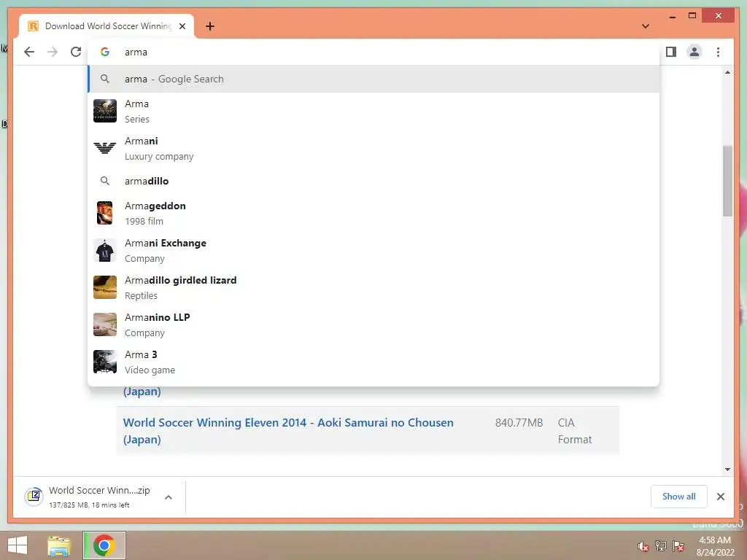Image resolution: width=747 pixels, height=560 pixels.
Task: Choose the Arma Series suggestion
Action: [374, 111]
